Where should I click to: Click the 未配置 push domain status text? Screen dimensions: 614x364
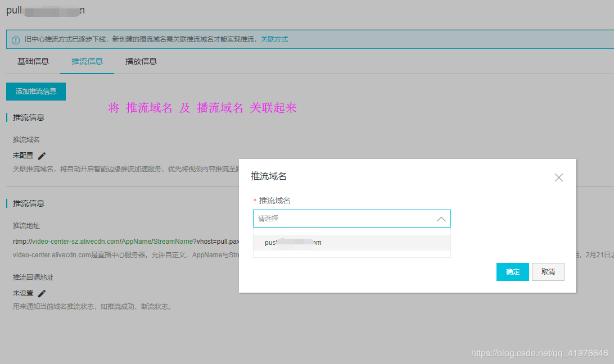click(23, 156)
